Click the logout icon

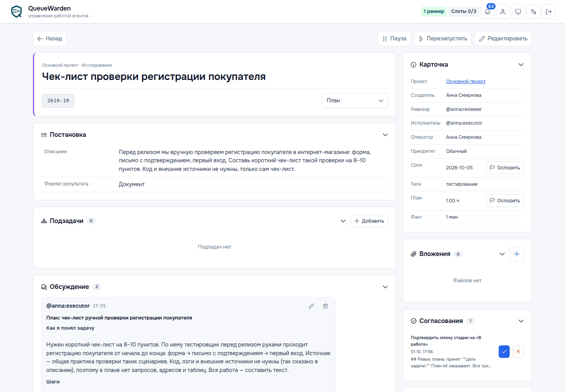pos(549,12)
